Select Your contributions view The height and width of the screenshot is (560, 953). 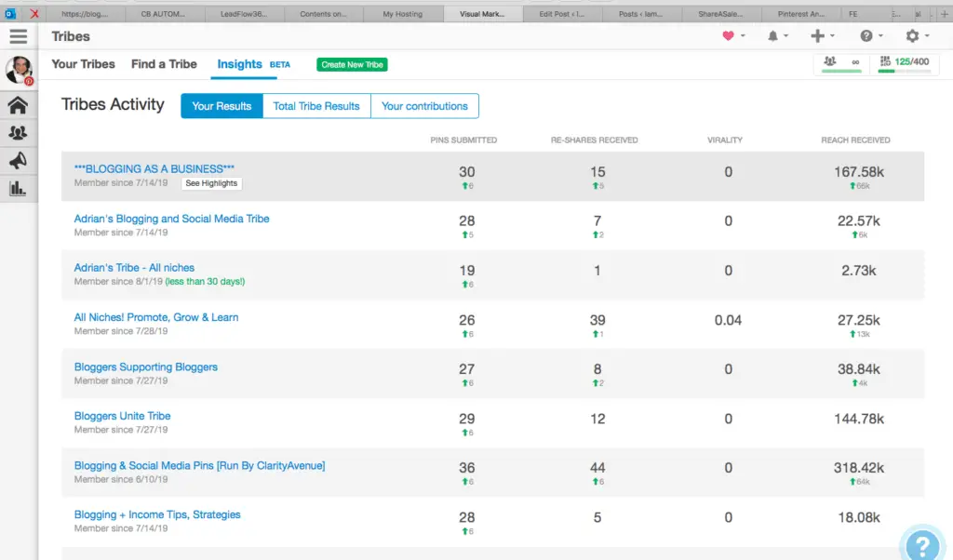tap(424, 106)
